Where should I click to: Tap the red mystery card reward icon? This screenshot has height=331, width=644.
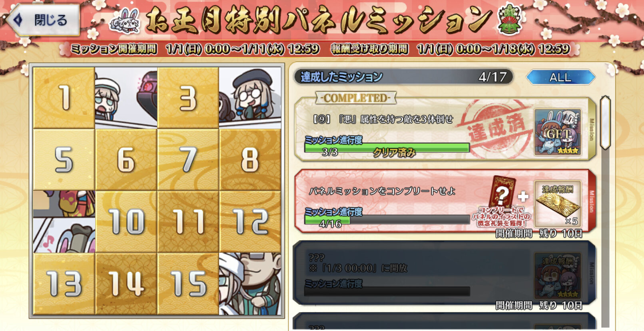502,191
